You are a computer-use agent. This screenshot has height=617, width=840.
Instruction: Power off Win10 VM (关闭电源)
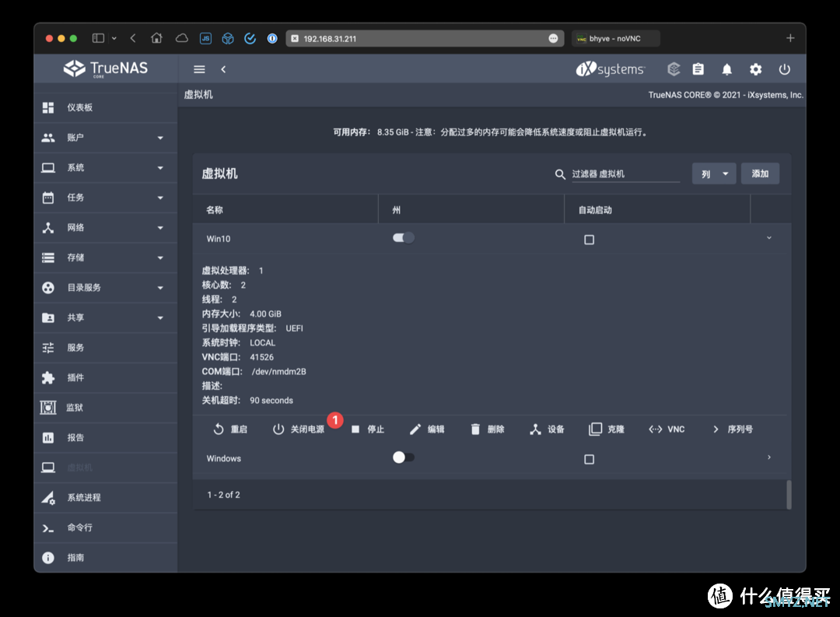click(x=299, y=429)
